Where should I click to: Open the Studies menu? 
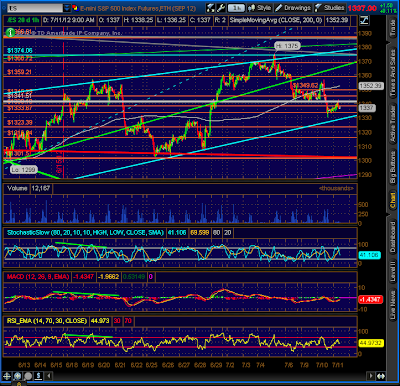[x=330, y=8]
